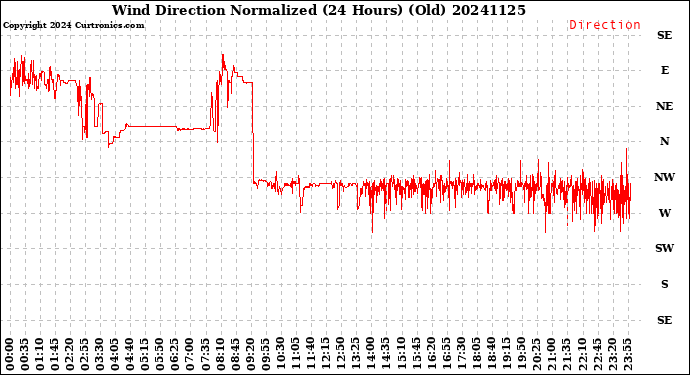Image resolution: width=690 pixels, height=375 pixels.
Task: Click the '01:45' time axis label
Action: pyautogui.click(x=55, y=354)
